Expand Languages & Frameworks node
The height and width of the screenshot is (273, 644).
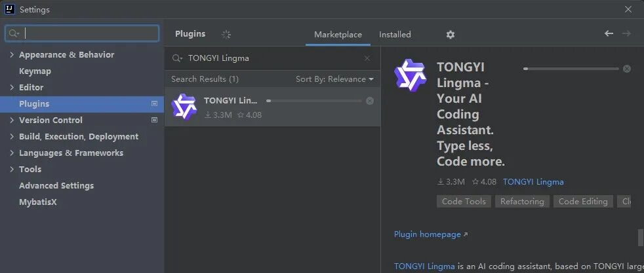12,153
